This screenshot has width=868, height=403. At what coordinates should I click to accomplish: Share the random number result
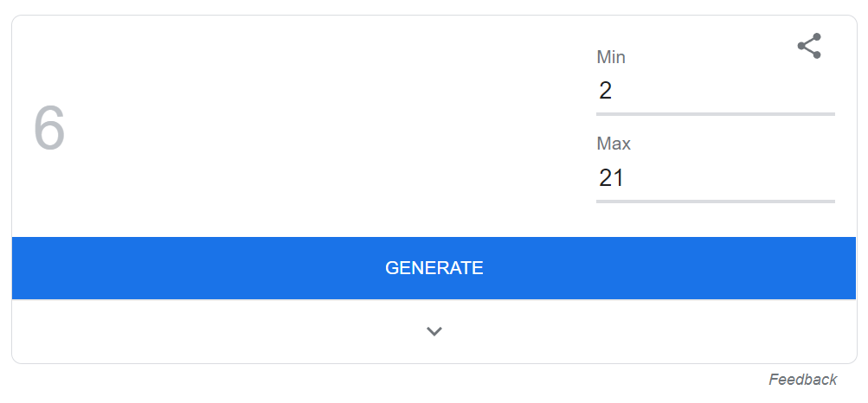pos(809,46)
